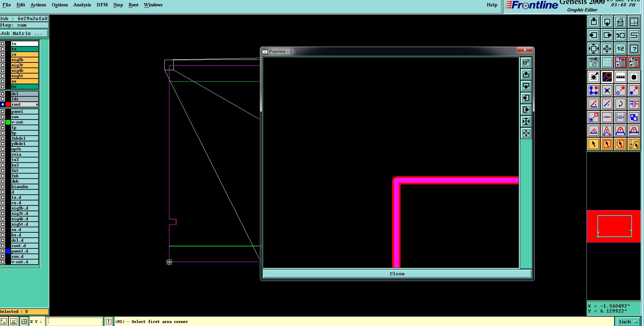
Task: Click the pan right icon in main toolbar
Action: 607,35
